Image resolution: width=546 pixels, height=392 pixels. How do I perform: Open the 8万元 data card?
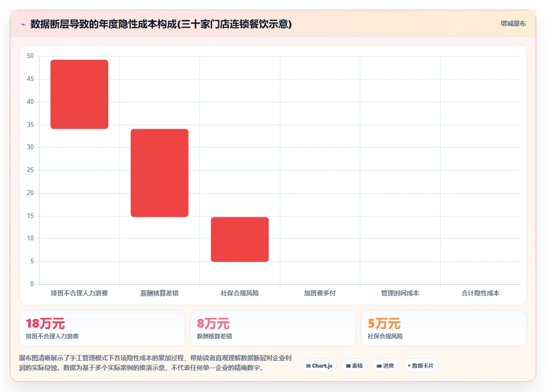[x=273, y=328]
